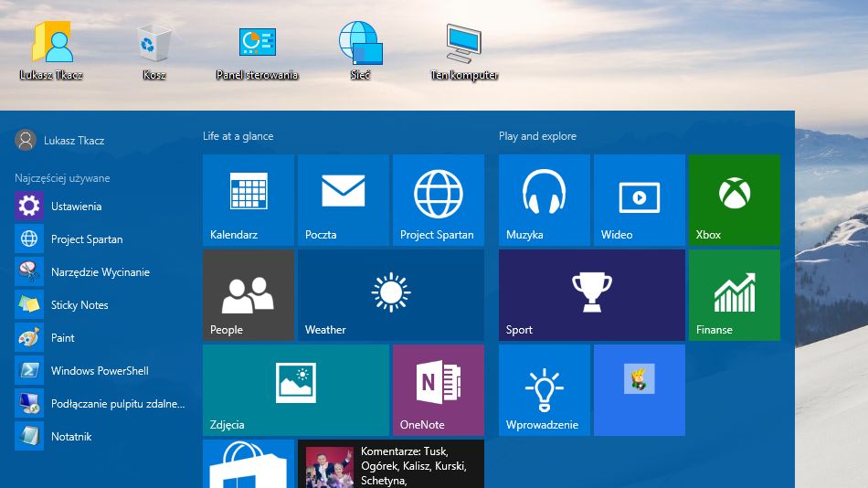Open the Poczta mail tile
Viewport: 868px width, 488px height.
344,200
